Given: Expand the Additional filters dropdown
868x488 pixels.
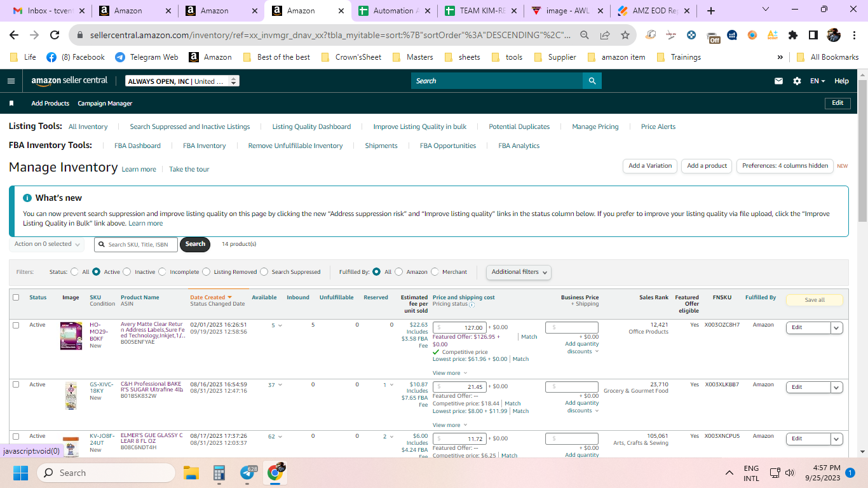Looking at the screenshot, I should point(519,272).
